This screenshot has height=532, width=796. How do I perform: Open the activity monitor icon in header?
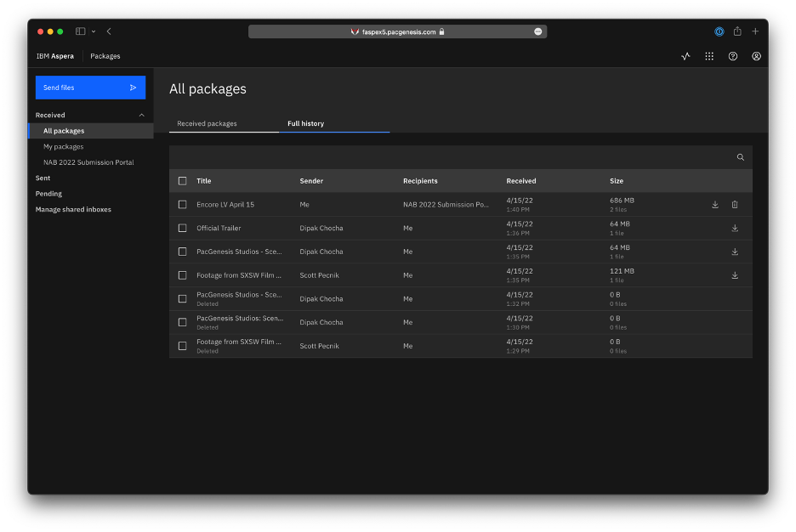[x=685, y=56]
